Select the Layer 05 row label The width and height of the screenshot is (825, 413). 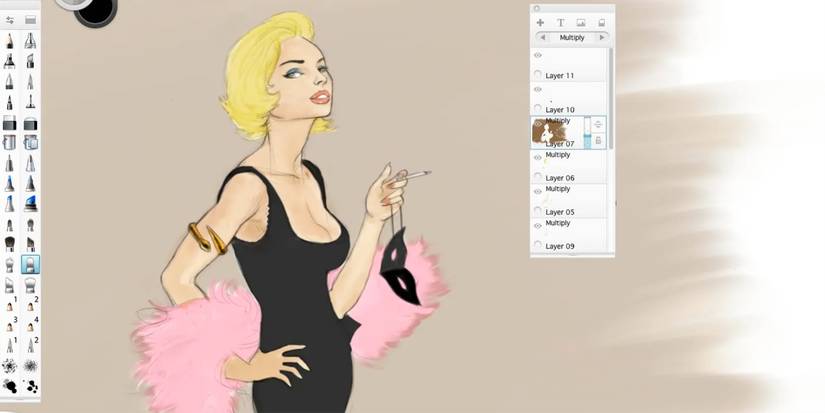(560, 212)
